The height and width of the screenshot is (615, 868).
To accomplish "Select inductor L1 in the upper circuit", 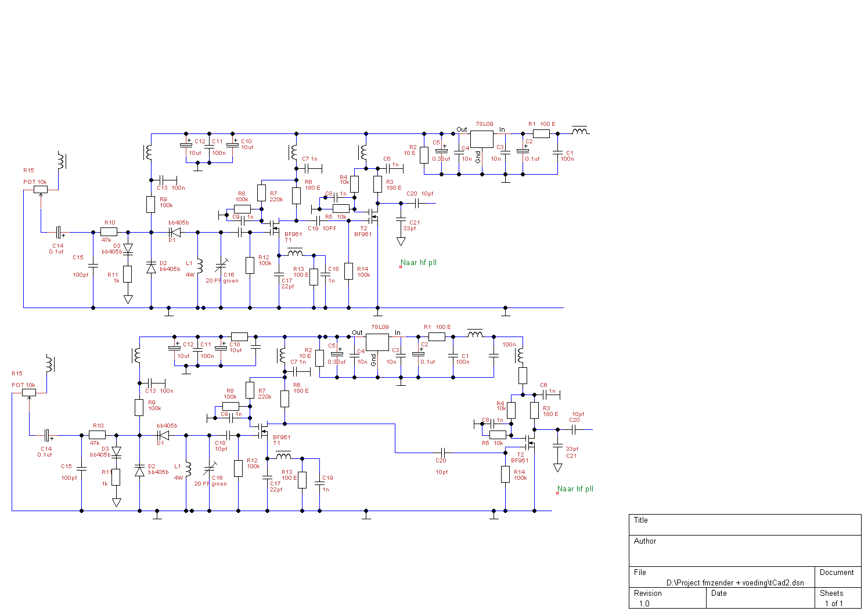I will (199, 266).
